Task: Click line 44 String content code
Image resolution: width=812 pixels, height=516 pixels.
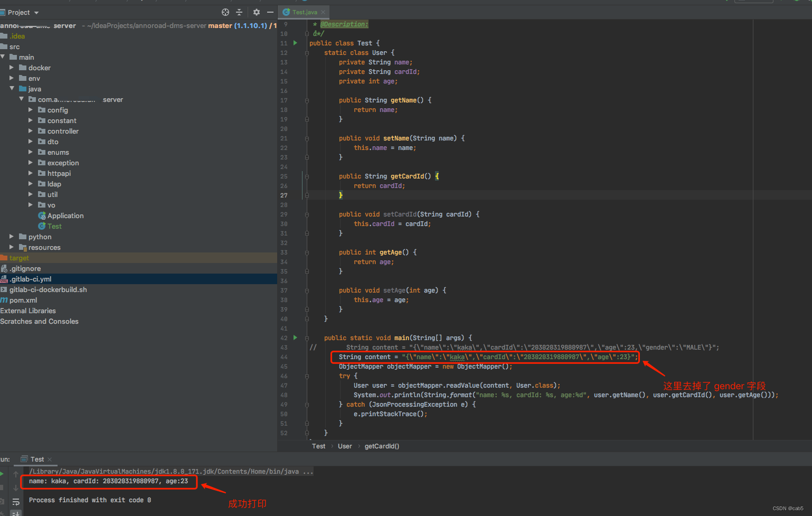Action: click(x=488, y=357)
